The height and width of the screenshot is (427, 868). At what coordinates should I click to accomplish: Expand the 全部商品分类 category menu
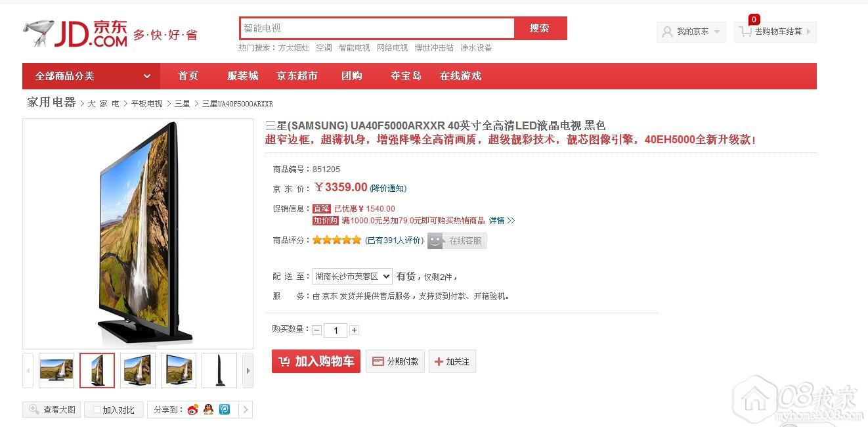click(x=91, y=76)
